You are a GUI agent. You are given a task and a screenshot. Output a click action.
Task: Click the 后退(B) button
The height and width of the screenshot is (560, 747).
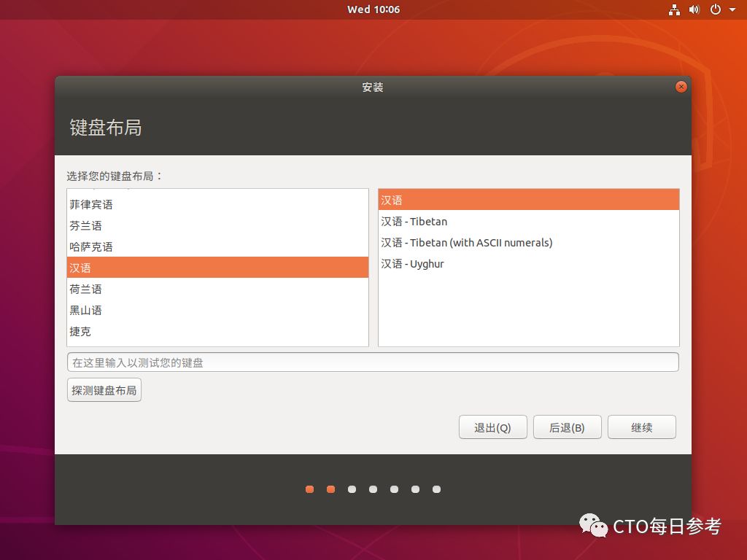pos(567,427)
